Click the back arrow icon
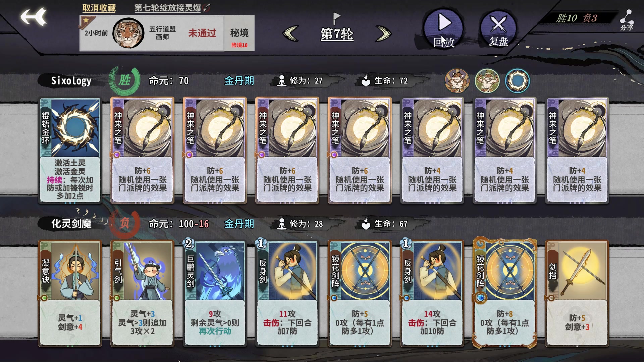Screen dimensions: 644x362 (34, 16)
